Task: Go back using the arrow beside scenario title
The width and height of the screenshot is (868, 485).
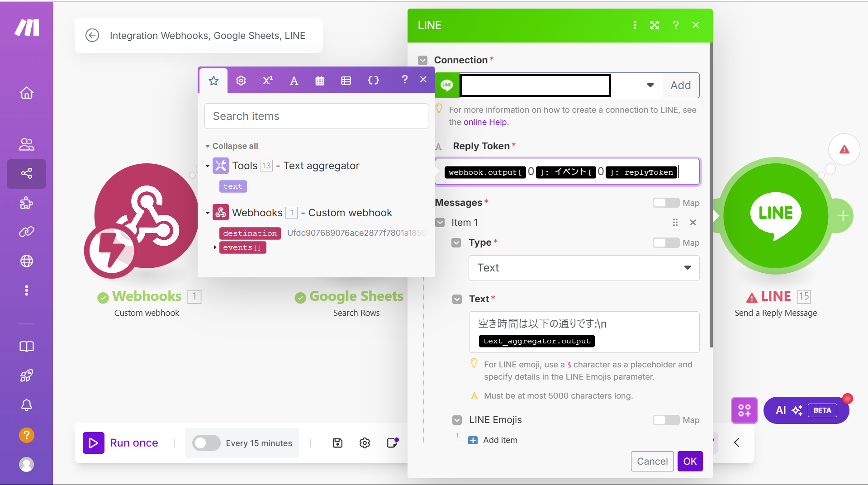Action: [x=92, y=35]
